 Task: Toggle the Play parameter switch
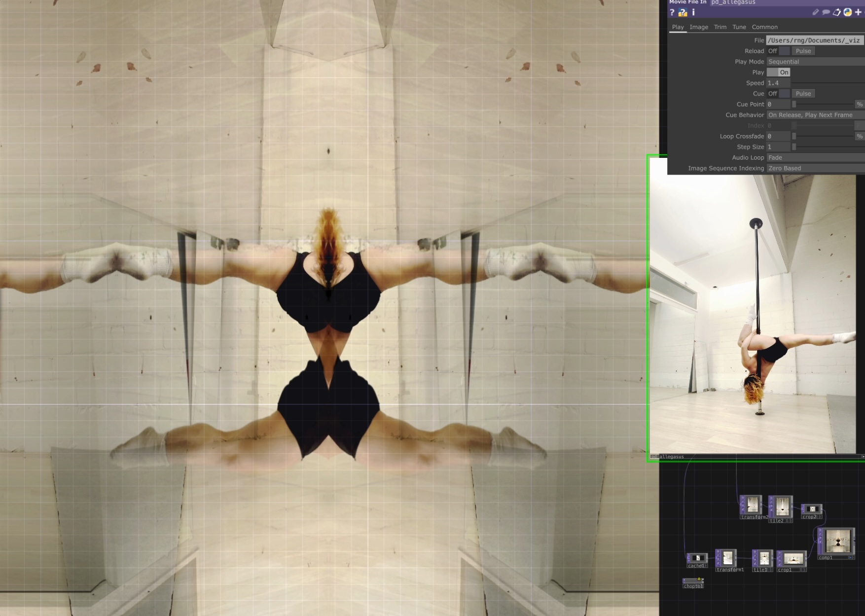[779, 72]
